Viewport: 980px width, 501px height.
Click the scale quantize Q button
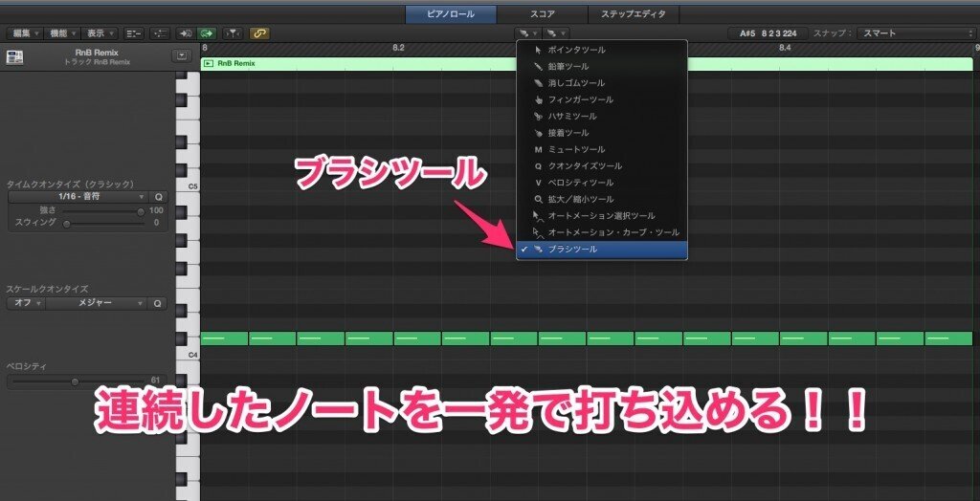[x=158, y=303]
